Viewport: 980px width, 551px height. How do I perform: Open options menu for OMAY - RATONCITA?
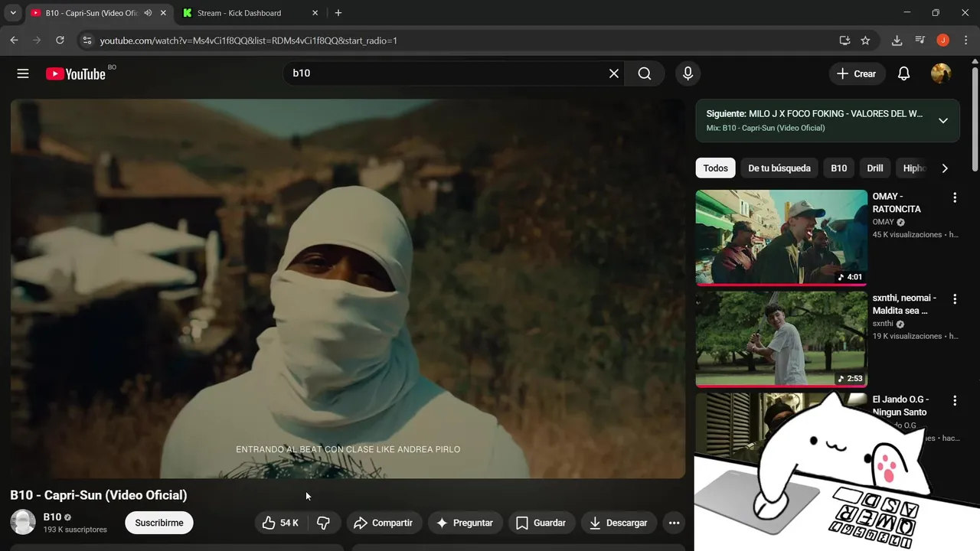(954, 197)
